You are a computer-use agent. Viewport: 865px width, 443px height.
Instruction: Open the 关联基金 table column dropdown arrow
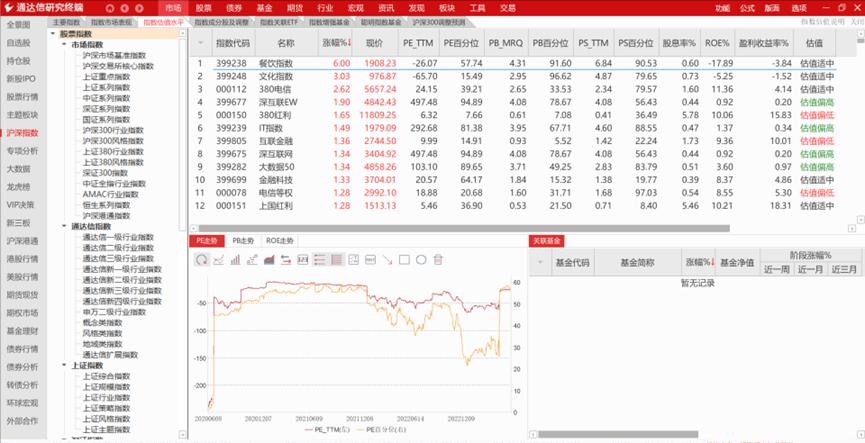coord(540,263)
